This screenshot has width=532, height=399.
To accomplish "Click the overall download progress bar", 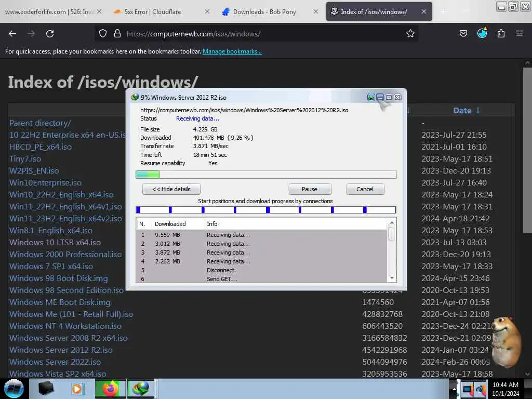I will pos(266,175).
